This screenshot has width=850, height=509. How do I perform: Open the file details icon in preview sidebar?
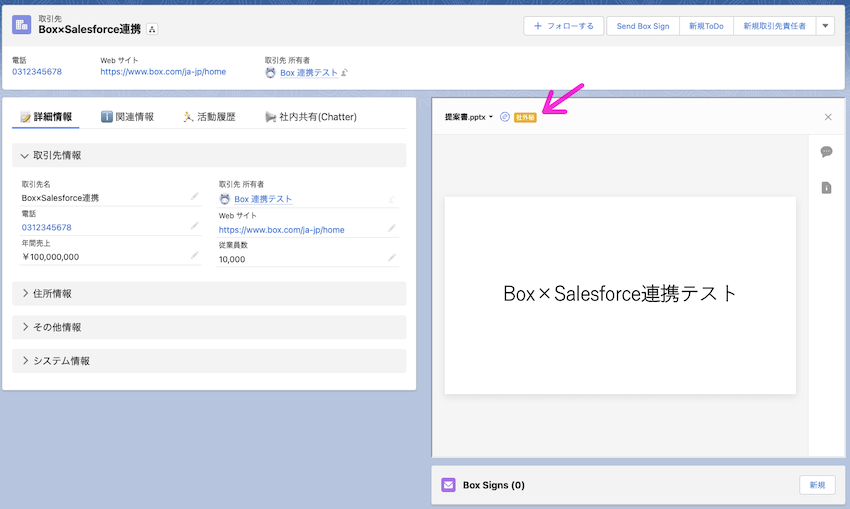click(x=826, y=188)
